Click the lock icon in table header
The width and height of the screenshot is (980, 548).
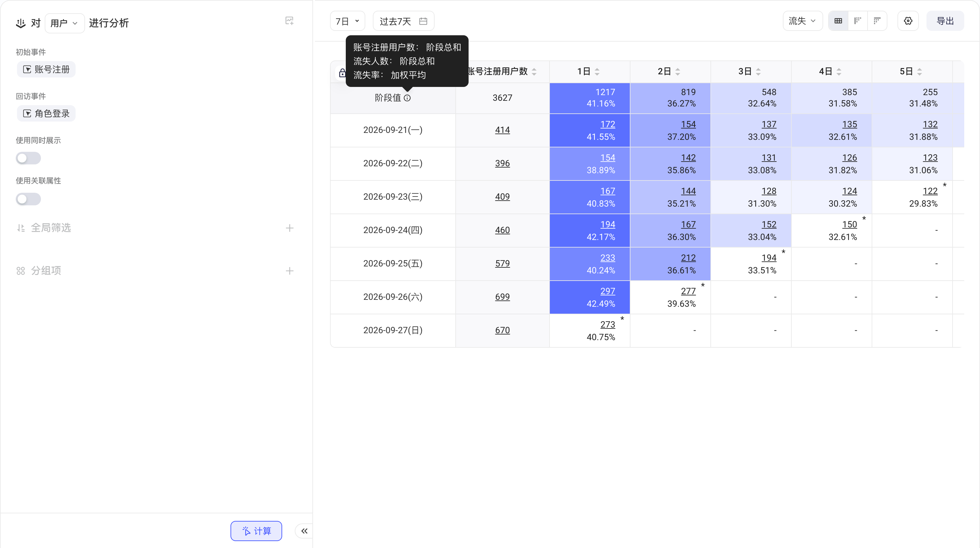click(x=342, y=72)
